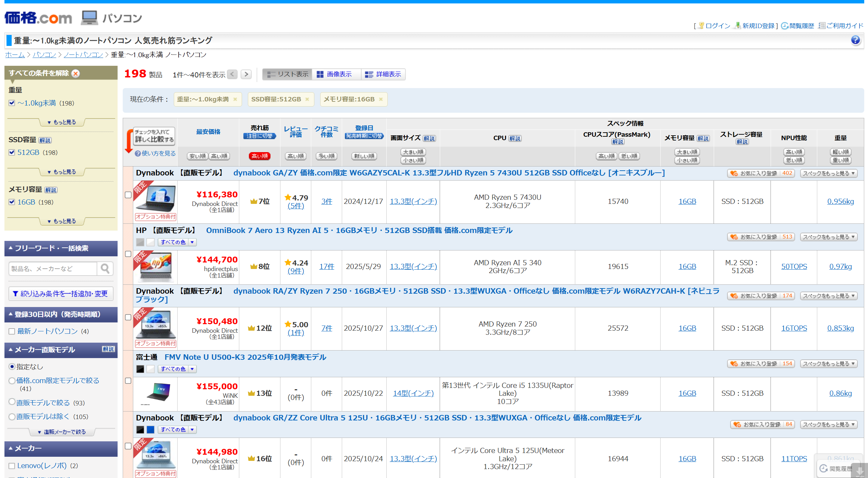The image size is (868, 478).
Task: Click the search magnifier icon
Action: pyautogui.click(x=105, y=269)
